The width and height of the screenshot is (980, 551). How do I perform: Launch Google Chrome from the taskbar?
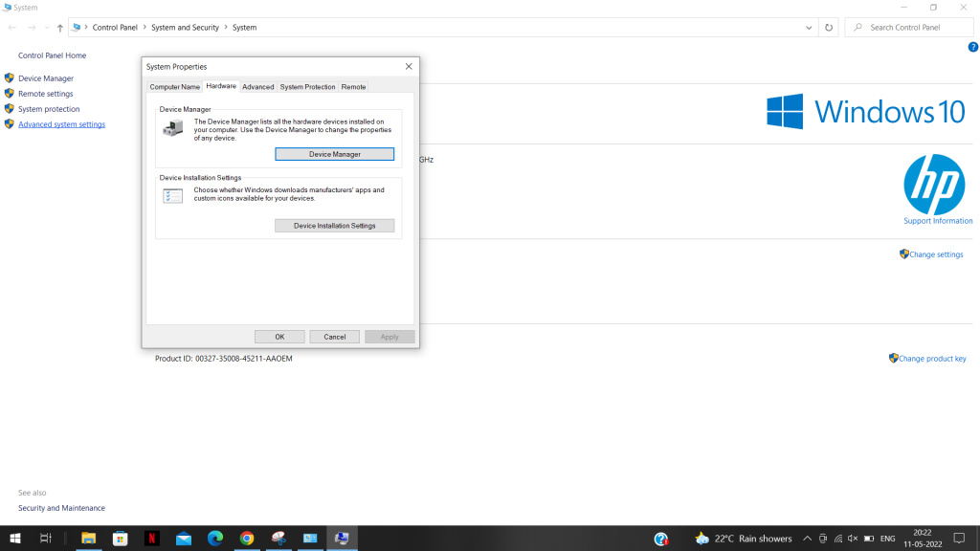(247, 538)
